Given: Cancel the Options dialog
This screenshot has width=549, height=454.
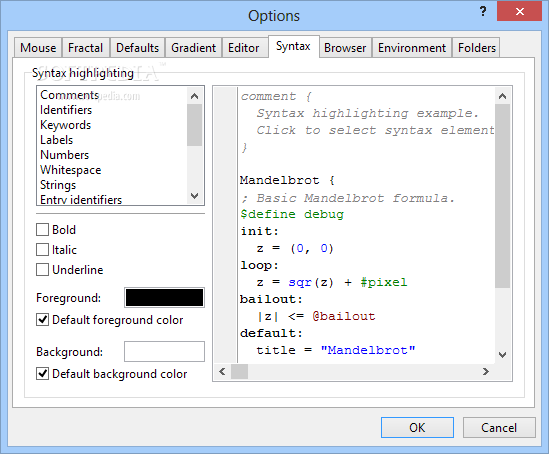Looking at the screenshot, I should click(x=499, y=427).
